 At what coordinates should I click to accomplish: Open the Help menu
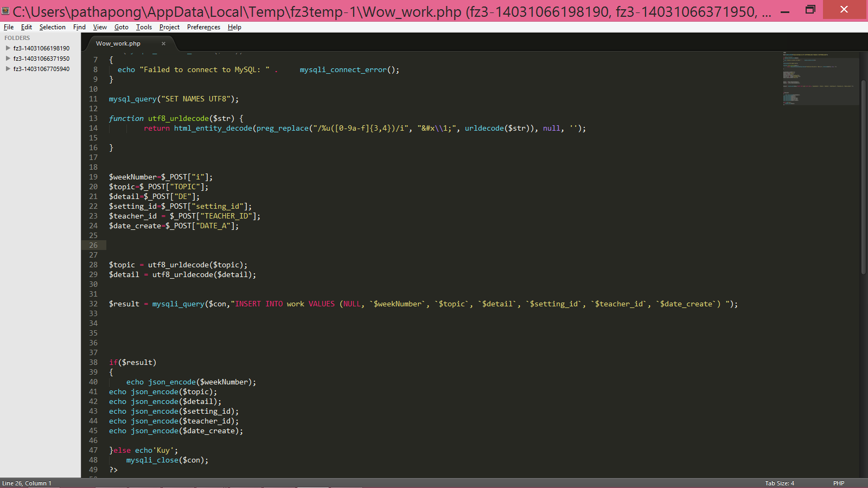click(x=234, y=27)
